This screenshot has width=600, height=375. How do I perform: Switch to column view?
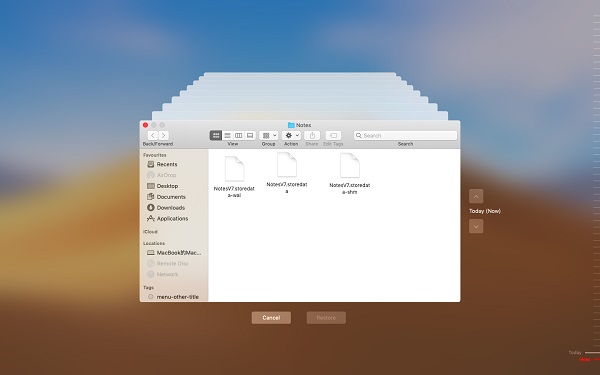238,135
